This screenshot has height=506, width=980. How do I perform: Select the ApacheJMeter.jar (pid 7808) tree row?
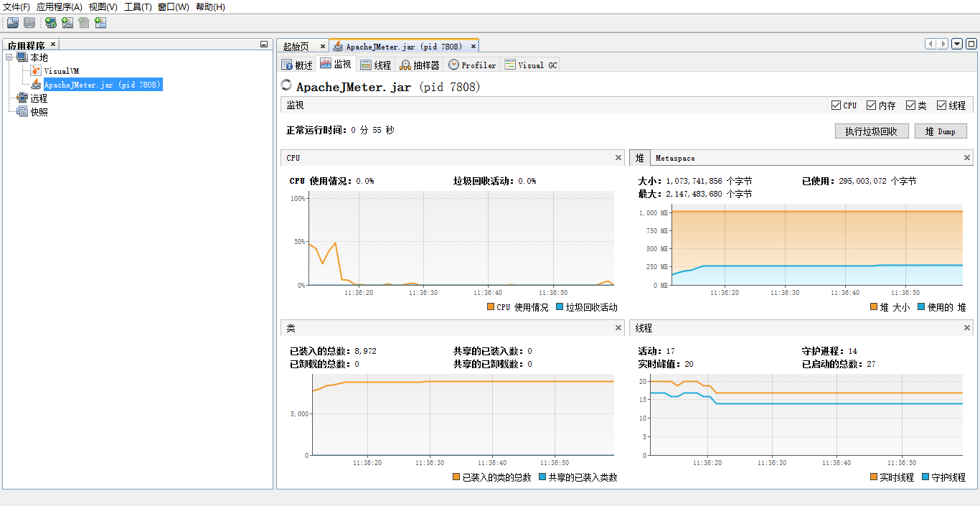103,85
